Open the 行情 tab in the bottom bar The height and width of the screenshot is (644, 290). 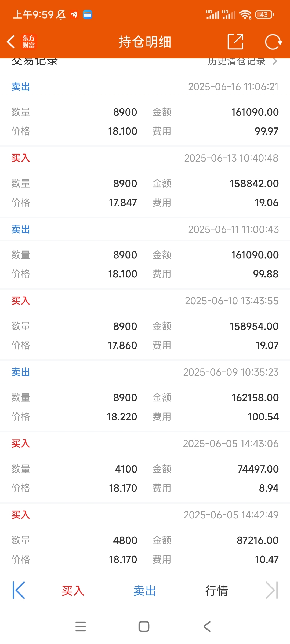[x=217, y=591]
